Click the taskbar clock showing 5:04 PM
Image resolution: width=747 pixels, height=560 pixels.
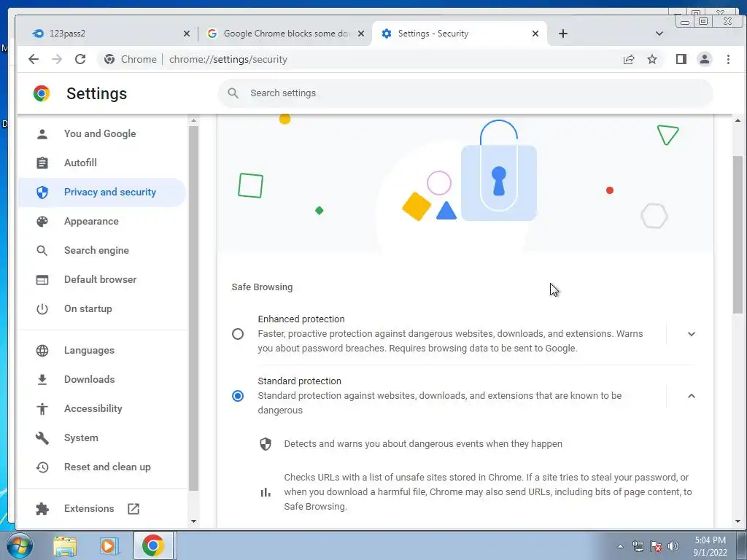(710, 546)
